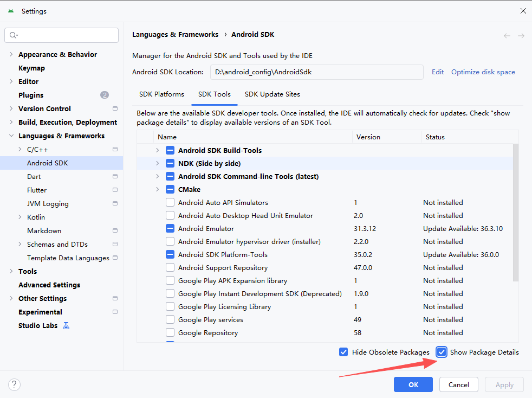Check Google Play APK Expansion library
This screenshot has height=398, width=532.
pyautogui.click(x=170, y=280)
